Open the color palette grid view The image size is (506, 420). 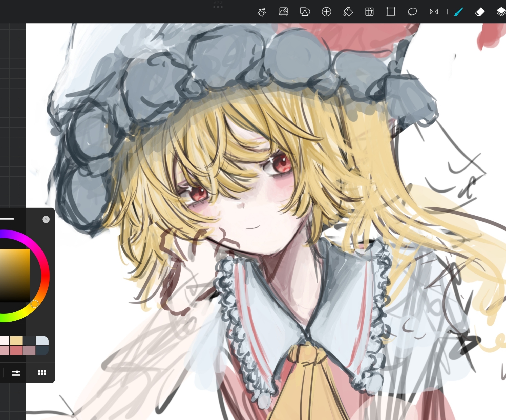(42, 373)
